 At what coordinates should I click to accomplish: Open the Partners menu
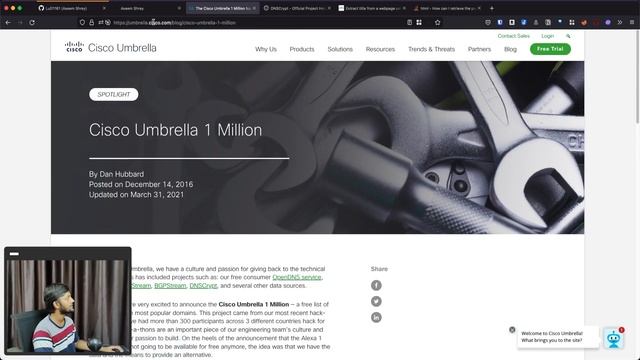tap(479, 49)
